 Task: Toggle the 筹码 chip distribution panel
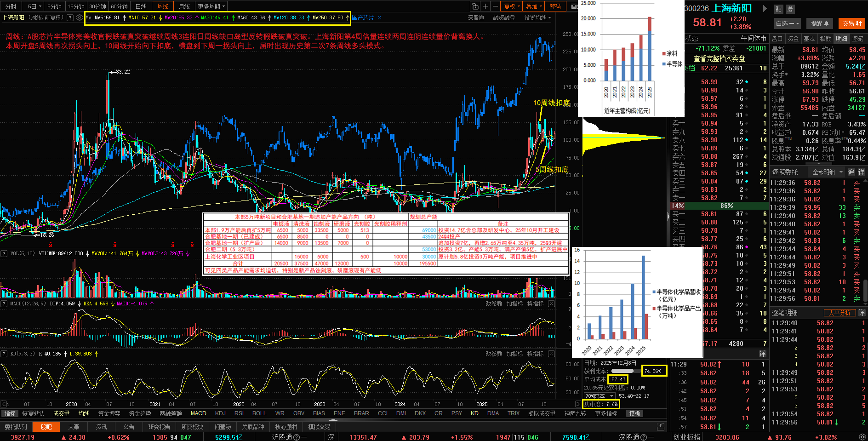click(x=555, y=6)
